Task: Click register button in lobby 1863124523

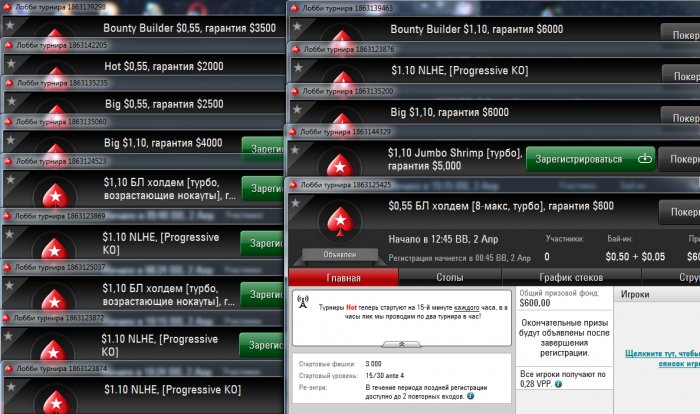Action: 262,188
